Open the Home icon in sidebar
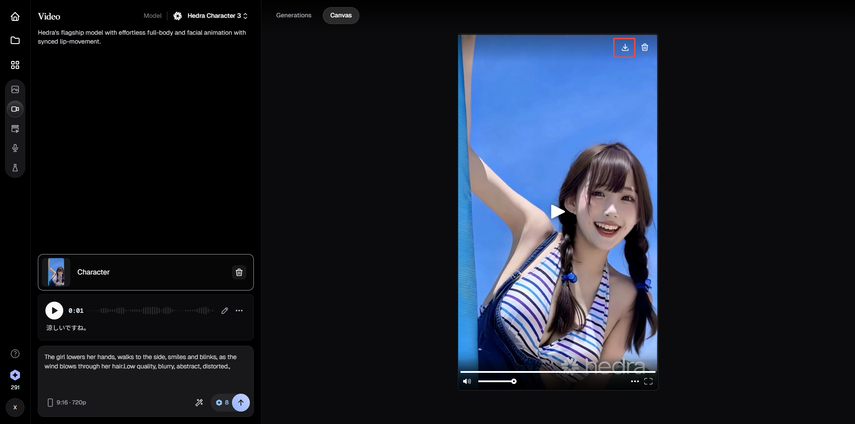The image size is (855, 424). tap(15, 16)
